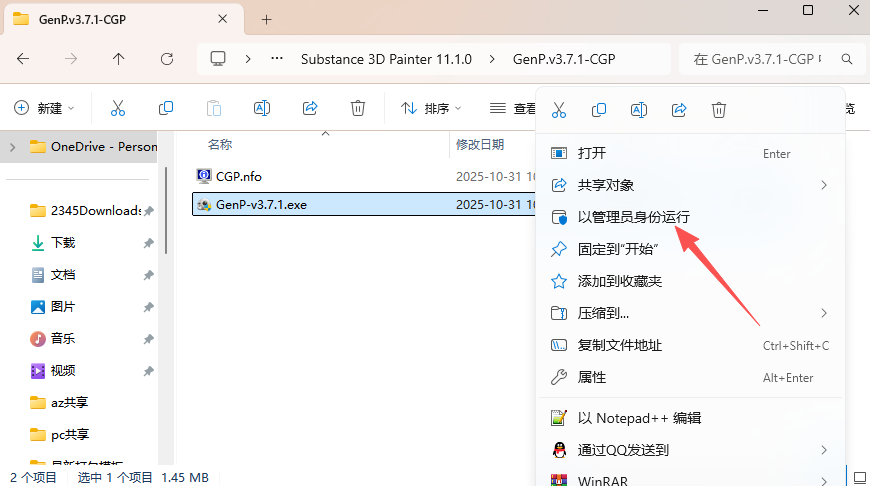Open a new tab with the plus button
The width and height of the screenshot is (870, 486).
tap(266, 19)
